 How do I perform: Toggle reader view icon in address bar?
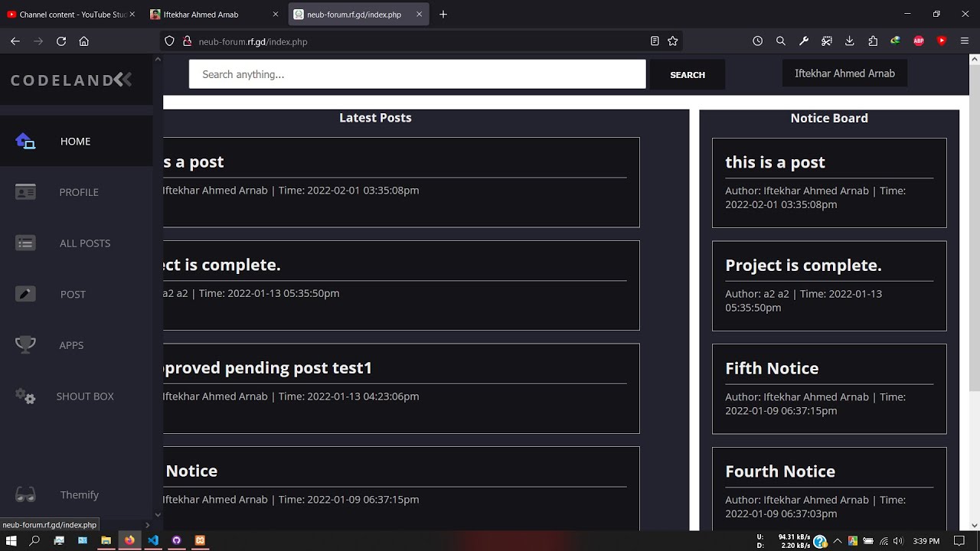tap(655, 41)
